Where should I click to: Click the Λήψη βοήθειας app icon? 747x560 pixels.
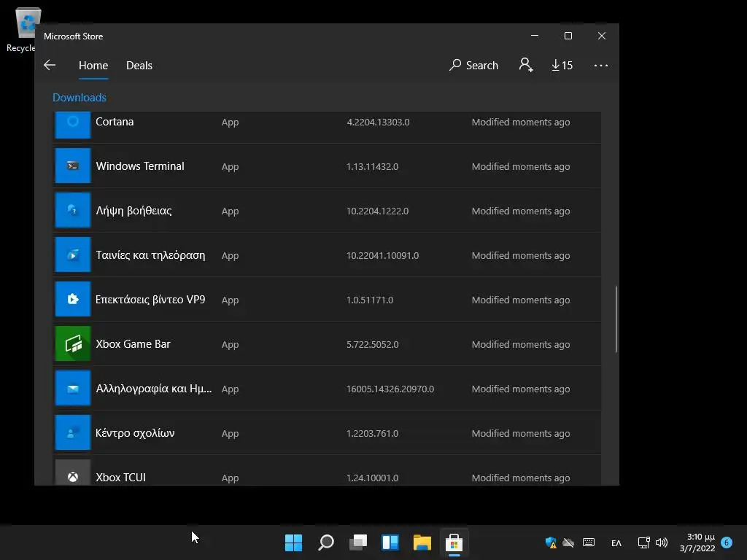pos(73,210)
